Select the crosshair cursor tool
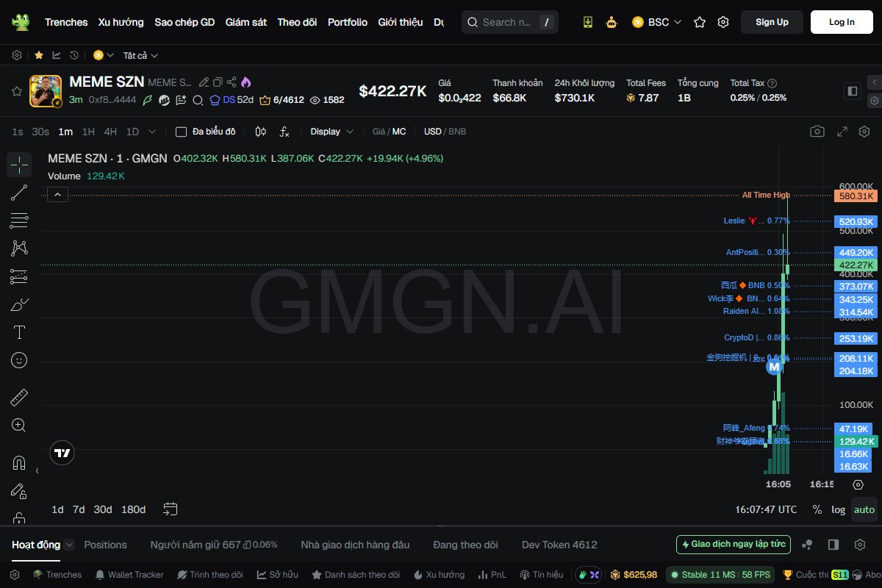882x588 pixels. point(19,165)
